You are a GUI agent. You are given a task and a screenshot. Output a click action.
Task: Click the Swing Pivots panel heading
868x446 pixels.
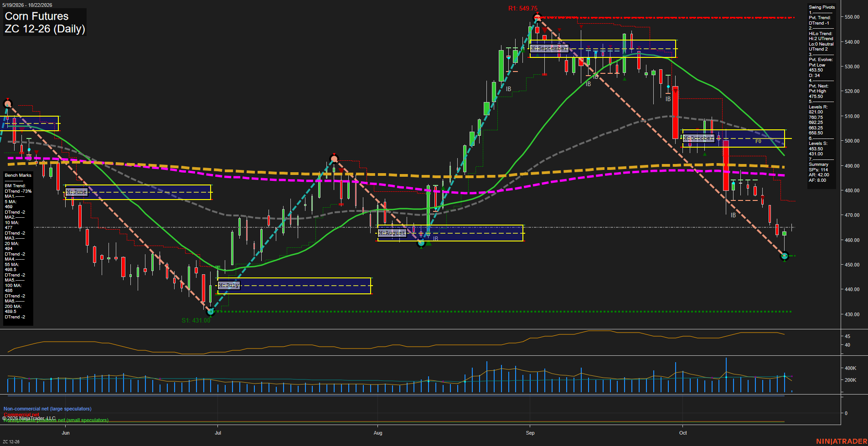[x=822, y=7]
